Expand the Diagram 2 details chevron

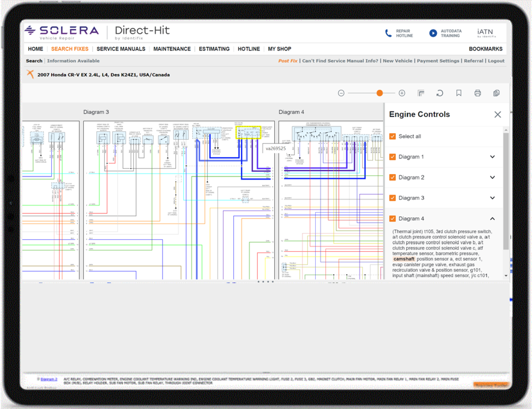pyautogui.click(x=492, y=178)
